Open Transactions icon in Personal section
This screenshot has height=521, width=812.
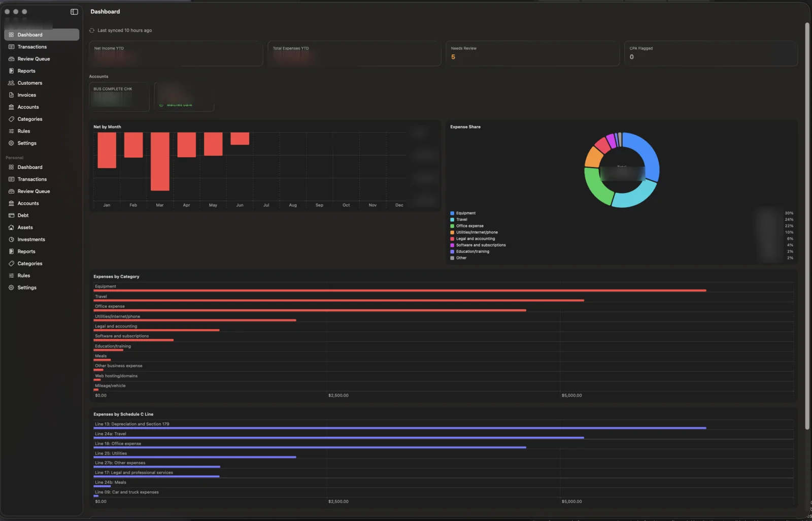[11, 179]
